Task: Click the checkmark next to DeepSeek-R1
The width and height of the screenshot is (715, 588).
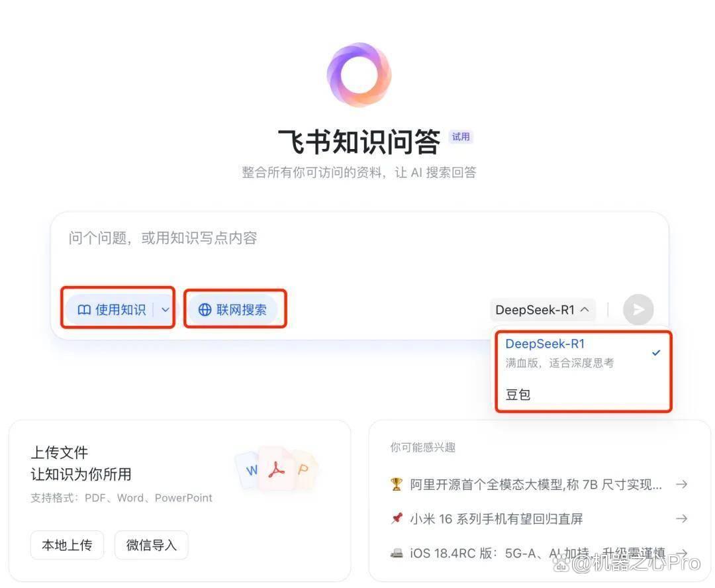Action: click(x=655, y=353)
